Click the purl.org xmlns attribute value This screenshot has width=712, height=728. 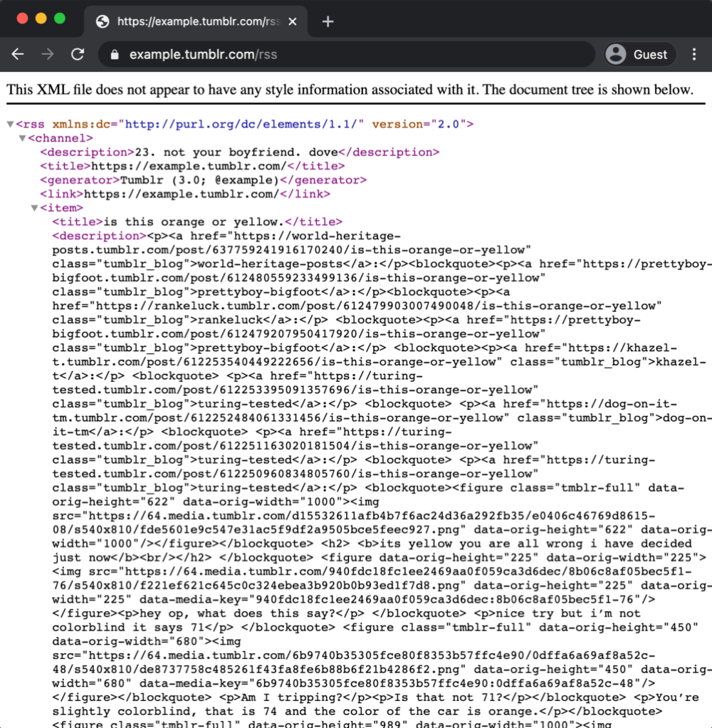click(x=244, y=124)
